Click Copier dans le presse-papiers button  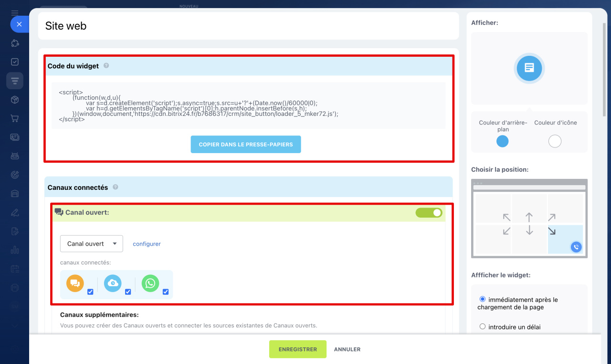[x=246, y=145]
